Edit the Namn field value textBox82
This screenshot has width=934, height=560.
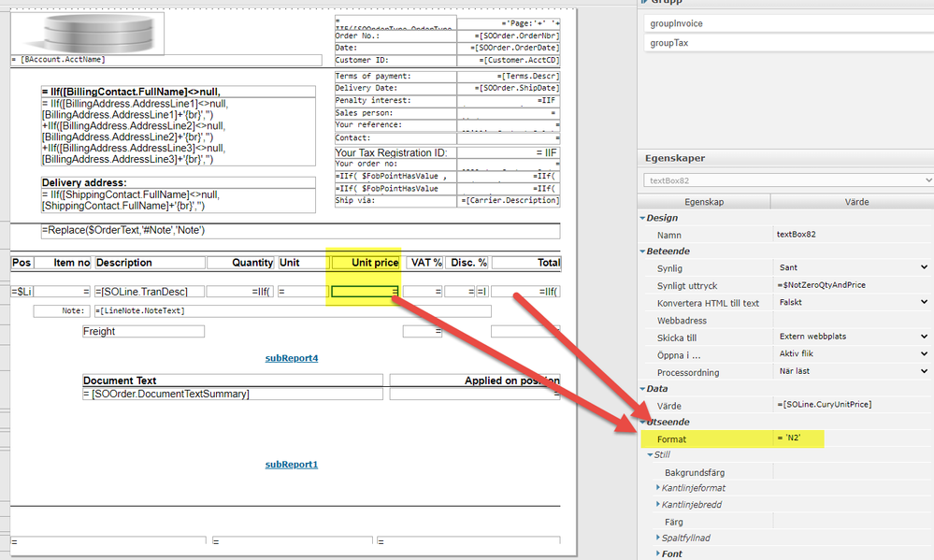[853, 234]
